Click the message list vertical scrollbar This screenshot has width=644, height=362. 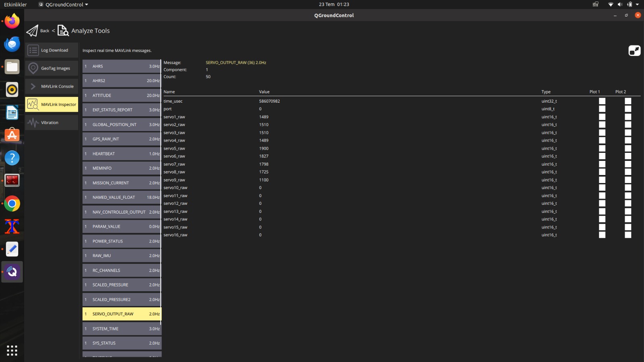(x=161, y=192)
